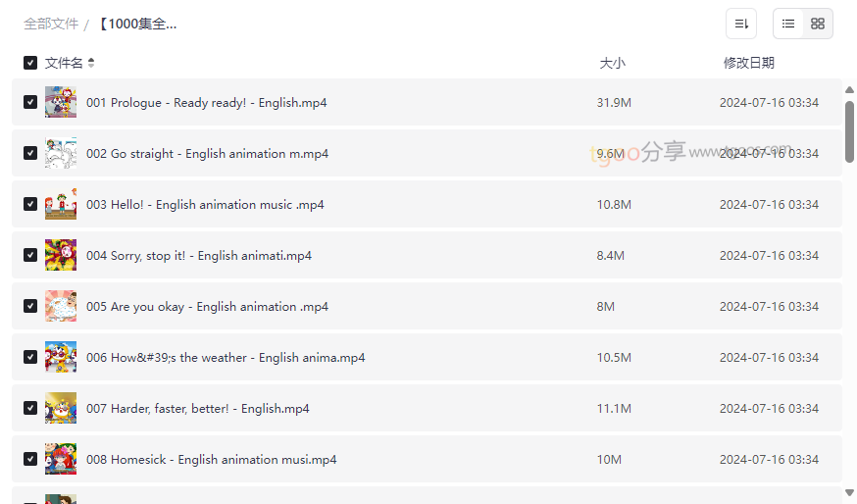Click the modified date of 008 Homesick
Viewport: 857px width, 504px height.
769,459
